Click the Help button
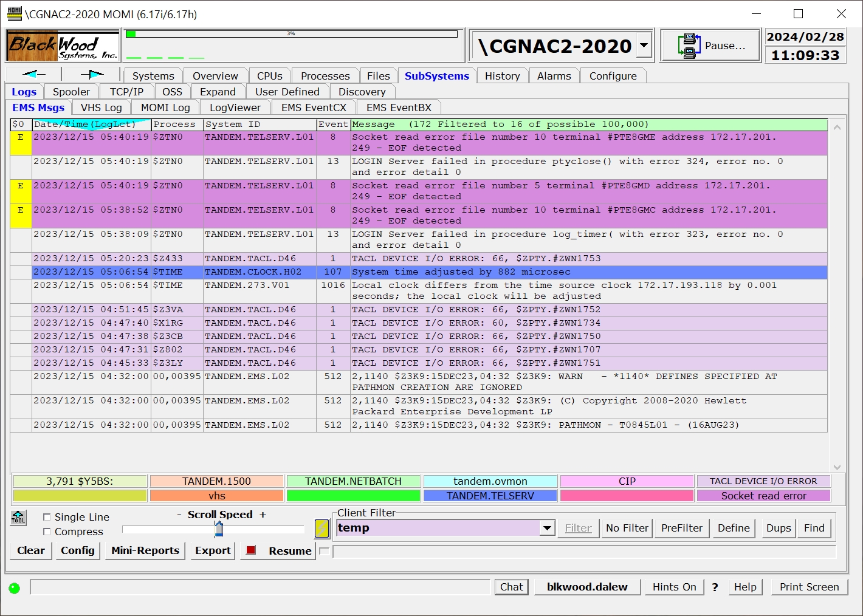This screenshot has width=863, height=616. [745, 587]
